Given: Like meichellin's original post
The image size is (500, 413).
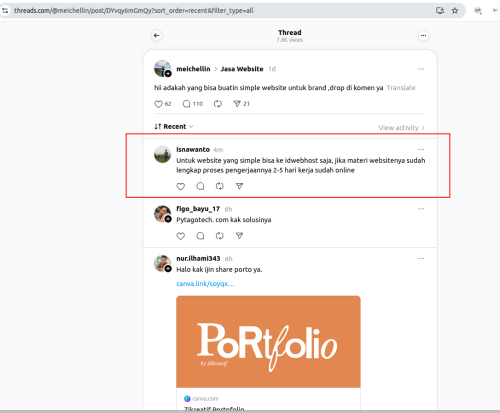Looking at the screenshot, I should tap(158, 104).
